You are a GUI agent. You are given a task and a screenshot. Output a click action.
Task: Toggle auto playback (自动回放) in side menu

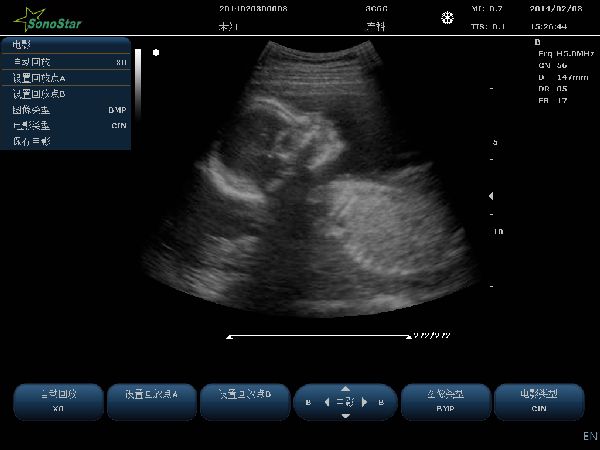click(66, 61)
